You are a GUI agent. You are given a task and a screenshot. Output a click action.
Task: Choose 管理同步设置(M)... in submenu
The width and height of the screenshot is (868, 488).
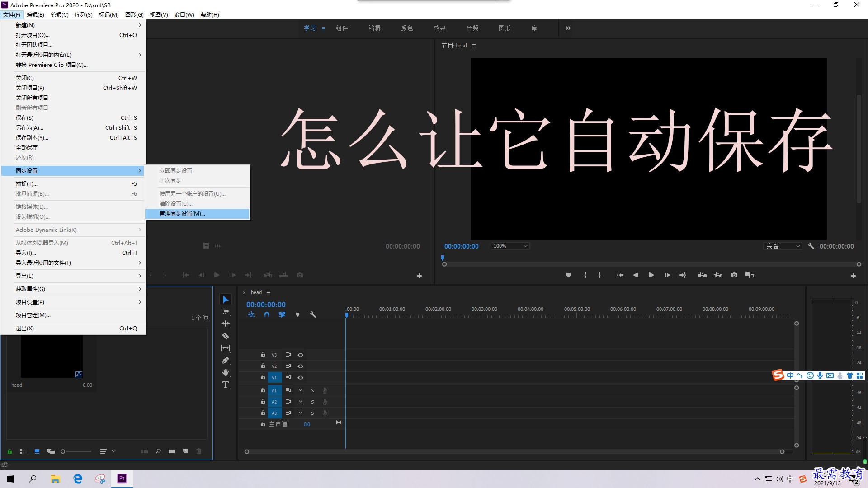coord(197,213)
